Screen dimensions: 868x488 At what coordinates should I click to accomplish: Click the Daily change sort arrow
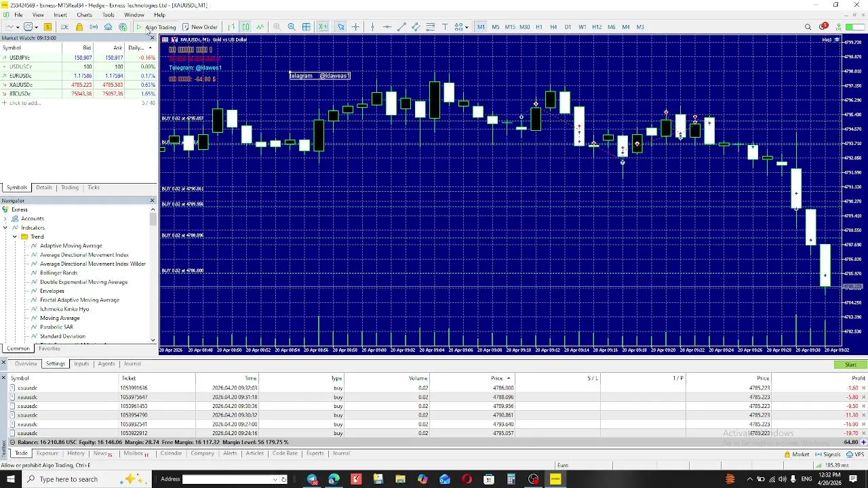coord(150,47)
